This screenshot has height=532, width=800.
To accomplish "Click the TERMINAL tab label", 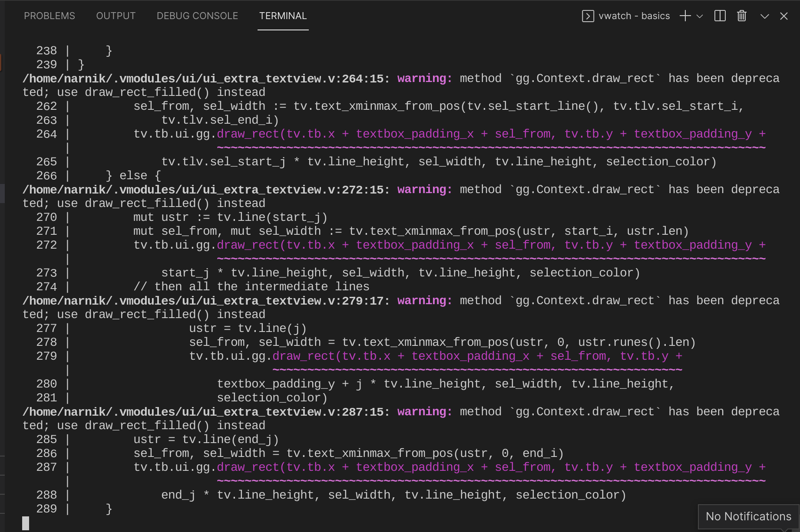I will click(283, 16).
